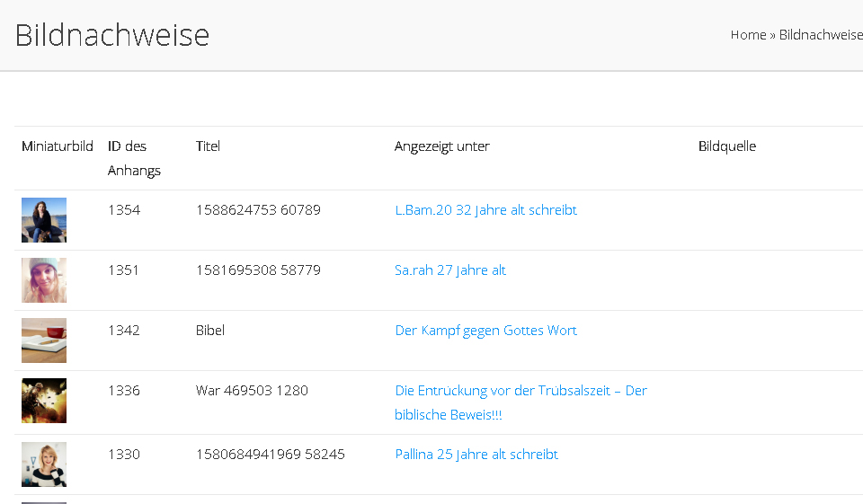Follow the 'Der Kampf gegen Gottes Wort' link

pyautogui.click(x=485, y=331)
